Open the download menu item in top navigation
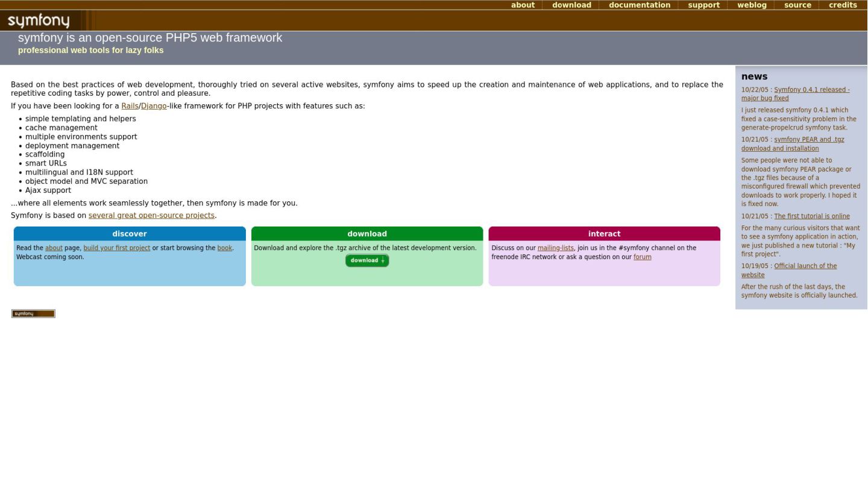 [x=571, y=5]
